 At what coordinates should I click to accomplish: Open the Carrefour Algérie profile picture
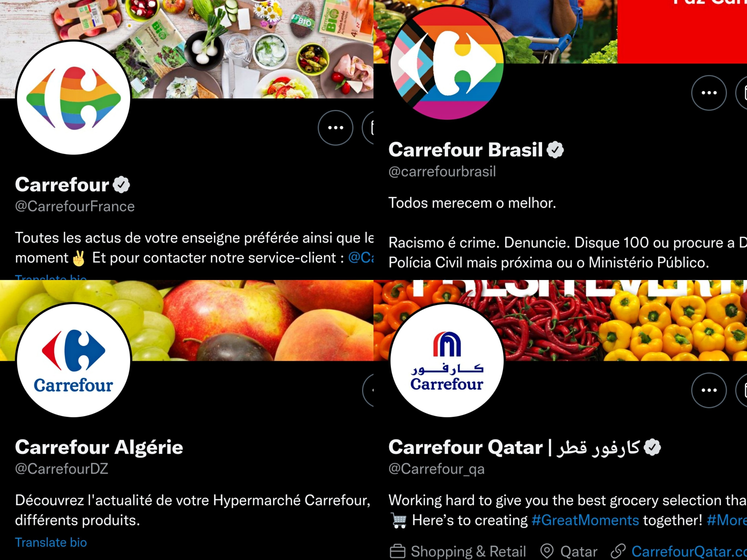(x=74, y=360)
